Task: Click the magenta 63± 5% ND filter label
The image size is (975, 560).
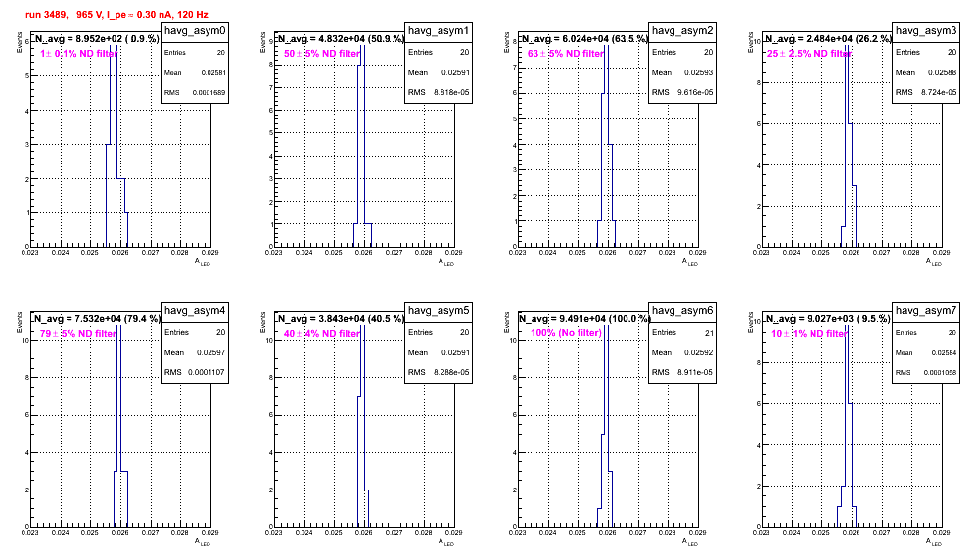Action: pos(566,54)
